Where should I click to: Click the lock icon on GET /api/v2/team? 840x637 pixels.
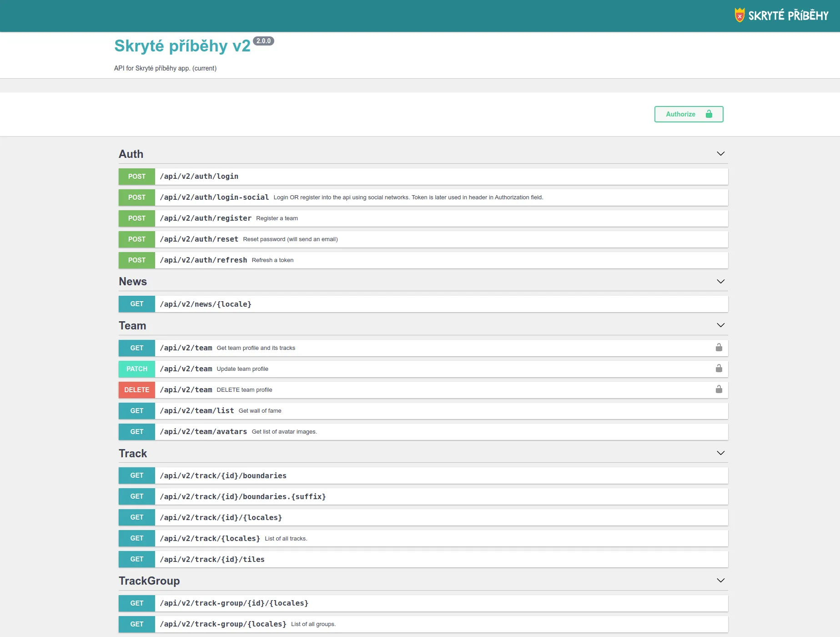[719, 348]
